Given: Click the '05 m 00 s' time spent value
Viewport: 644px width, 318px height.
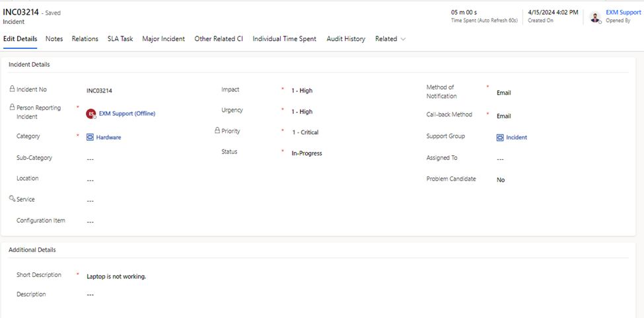Looking at the screenshot, I should [x=464, y=13].
